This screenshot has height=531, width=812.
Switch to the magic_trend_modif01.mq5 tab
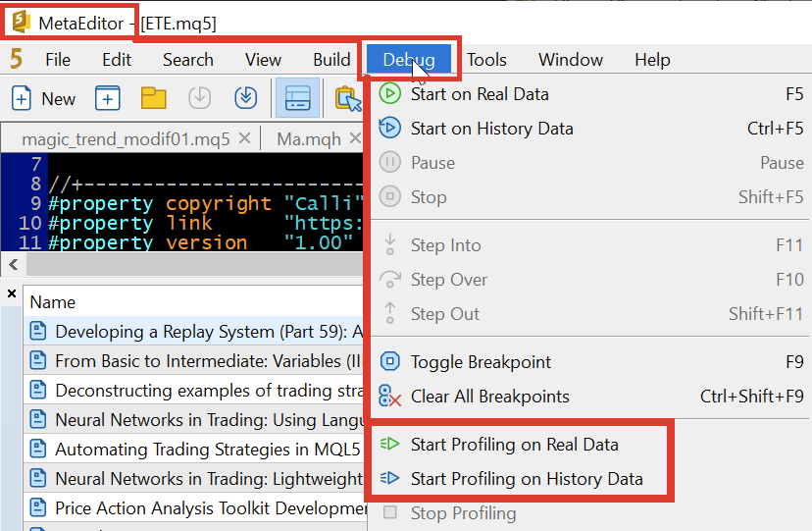[x=126, y=139]
